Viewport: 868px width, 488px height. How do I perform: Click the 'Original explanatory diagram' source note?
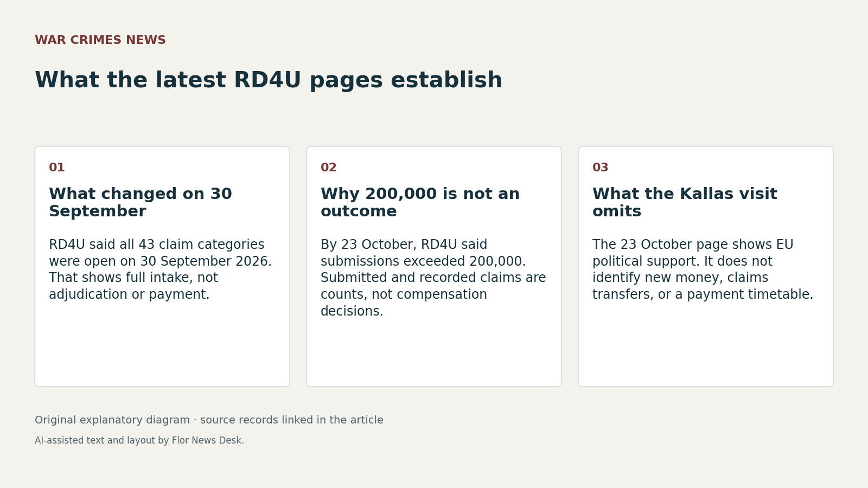(x=209, y=420)
